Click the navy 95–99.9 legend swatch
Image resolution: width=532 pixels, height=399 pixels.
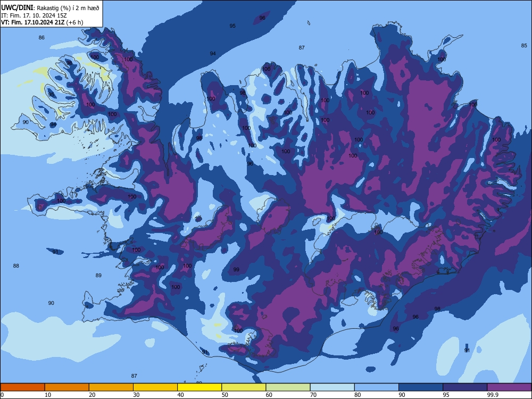465,387
